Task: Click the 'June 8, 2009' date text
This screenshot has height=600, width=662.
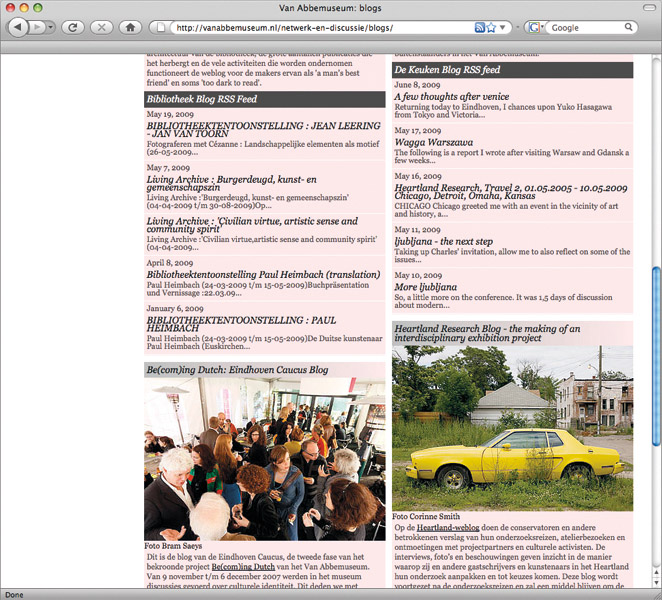Action: 417,85
